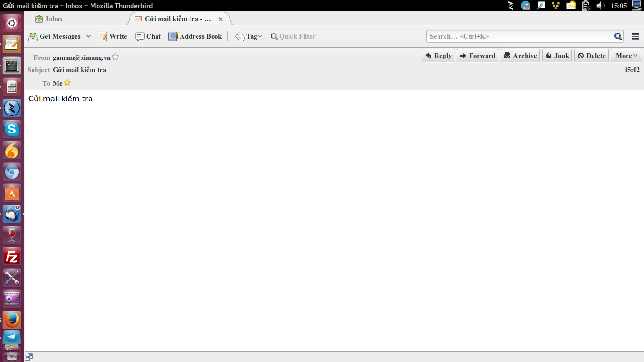Open the blue Zalo launcher icon

point(12,108)
